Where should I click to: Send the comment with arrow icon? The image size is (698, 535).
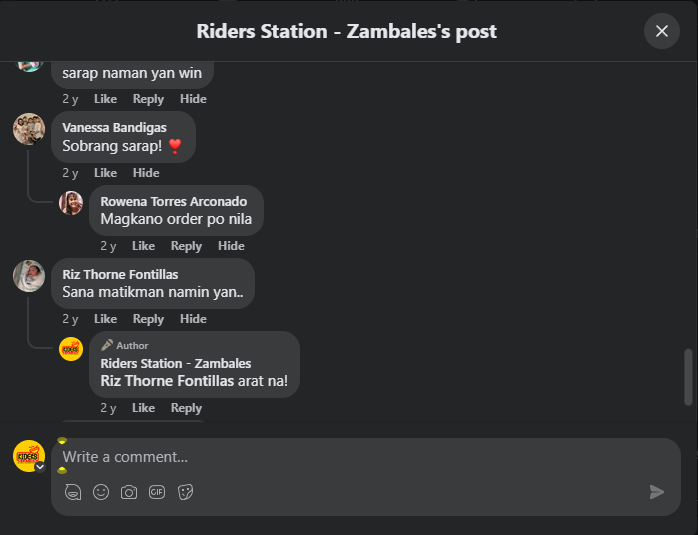(x=657, y=492)
